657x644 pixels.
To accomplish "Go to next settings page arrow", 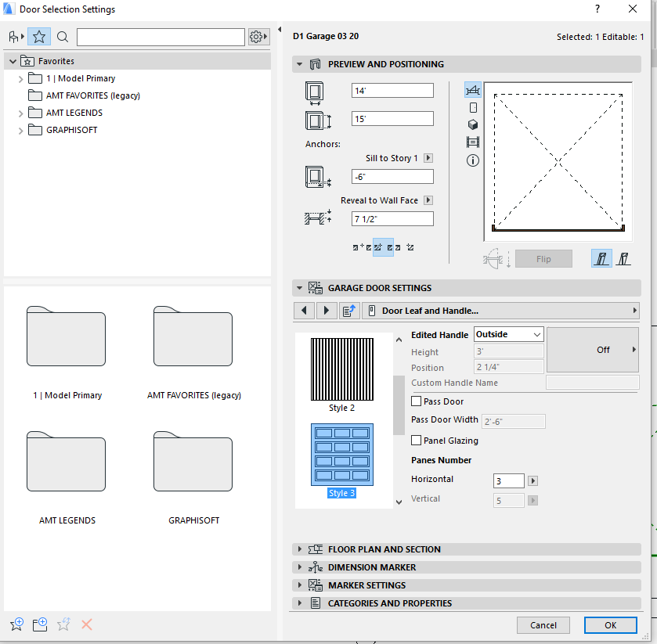I will point(327,311).
